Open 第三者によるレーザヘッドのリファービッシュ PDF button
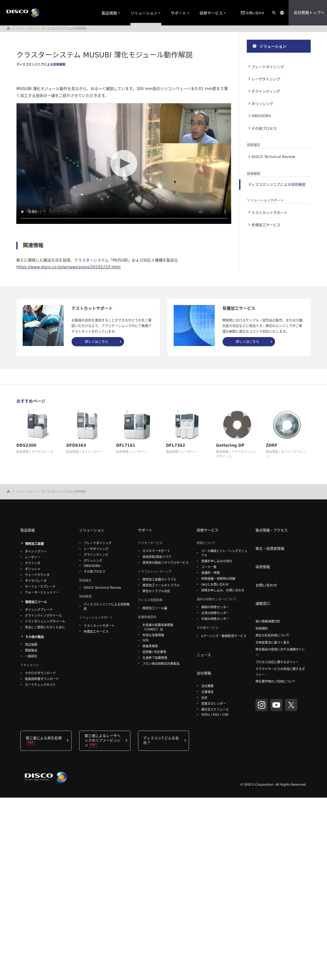This screenshot has height=980, width=327. point(105,740)
